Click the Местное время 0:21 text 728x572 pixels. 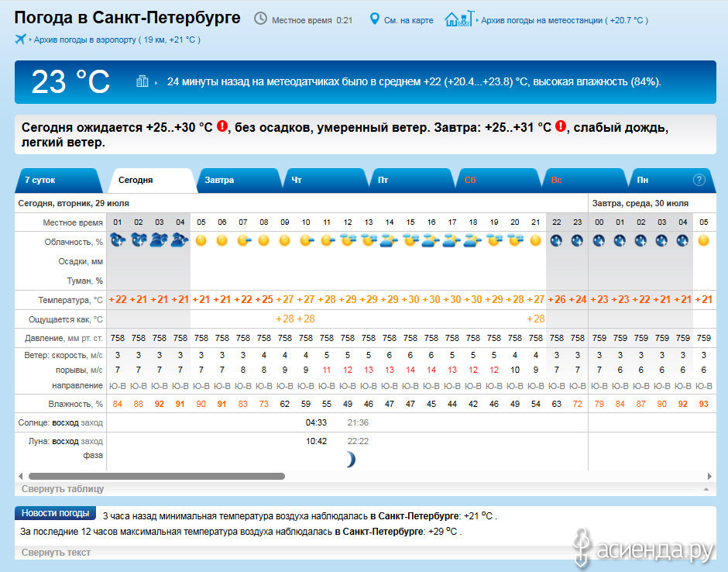[312, 20]
